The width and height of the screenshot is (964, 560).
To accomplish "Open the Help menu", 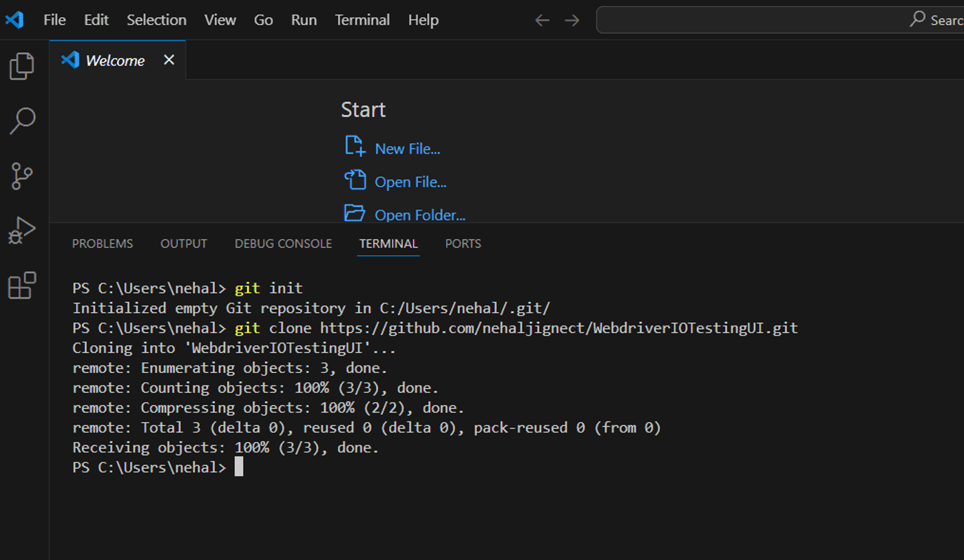I will tap(423, 20).
